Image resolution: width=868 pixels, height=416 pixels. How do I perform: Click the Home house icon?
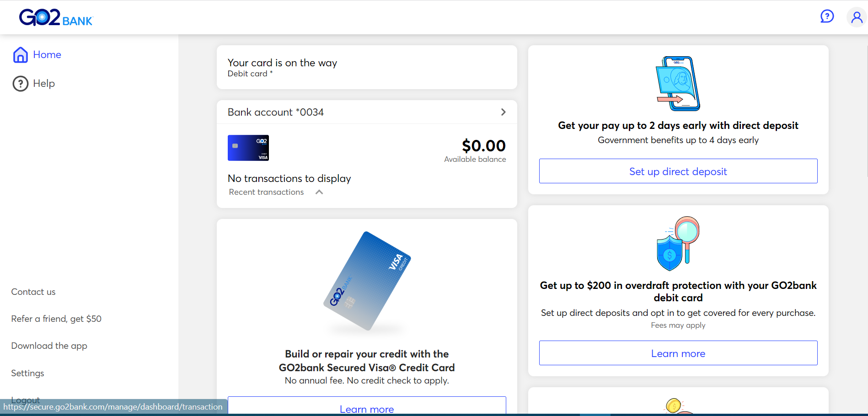pos(21,55)
